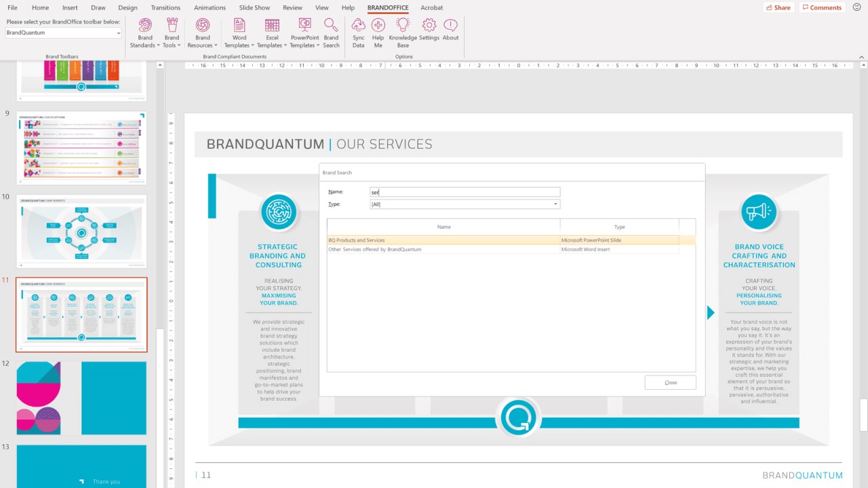Open Help Me in the ribbon
Image resolution: width=868 pixels, height=488 pixels.
pos(378,33)
